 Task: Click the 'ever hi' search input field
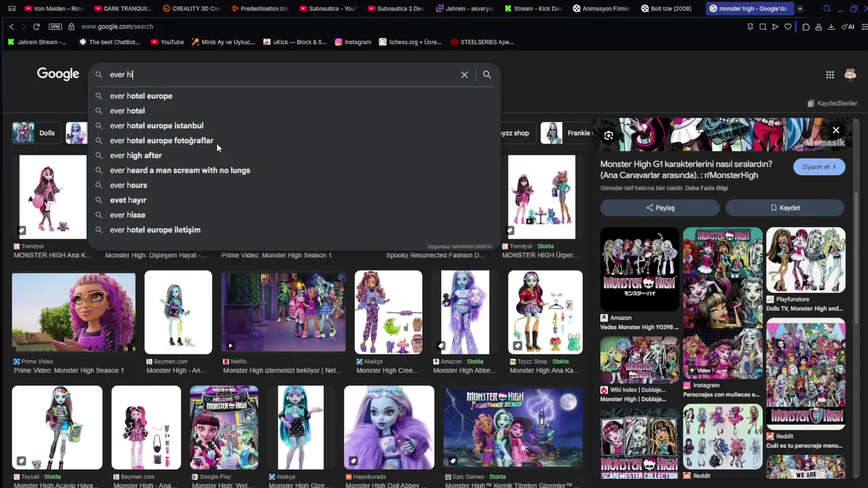(281, 75)
